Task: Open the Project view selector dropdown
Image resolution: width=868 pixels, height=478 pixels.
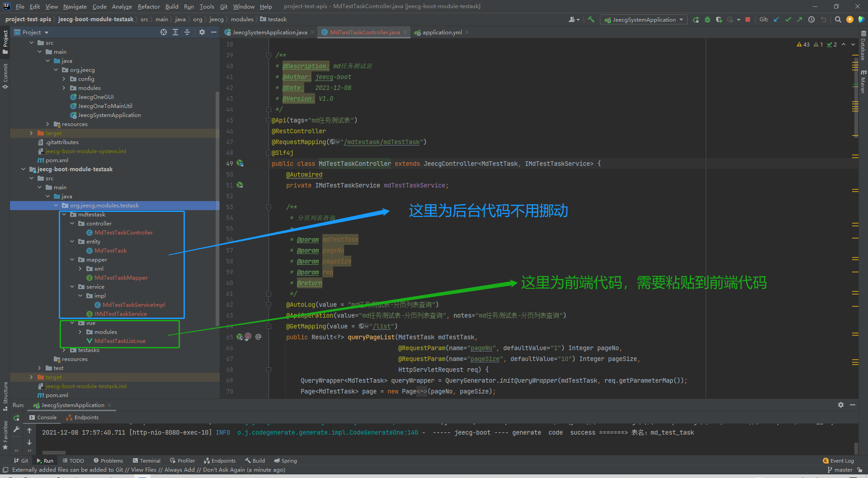Action: [x=31, y=32]
